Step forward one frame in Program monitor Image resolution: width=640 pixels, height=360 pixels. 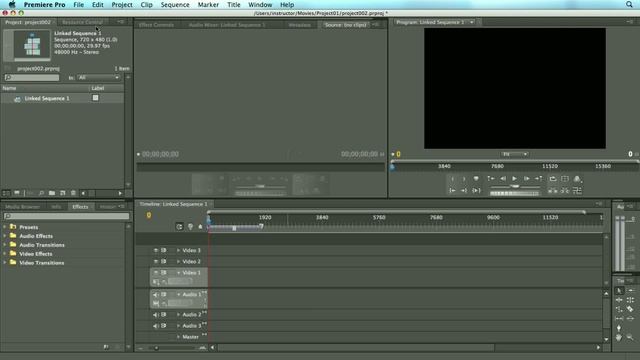pos(527,179)
